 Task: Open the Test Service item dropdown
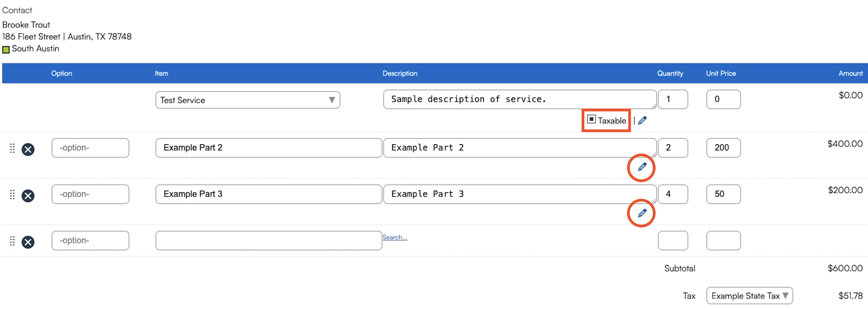click(x=248, y=100)
